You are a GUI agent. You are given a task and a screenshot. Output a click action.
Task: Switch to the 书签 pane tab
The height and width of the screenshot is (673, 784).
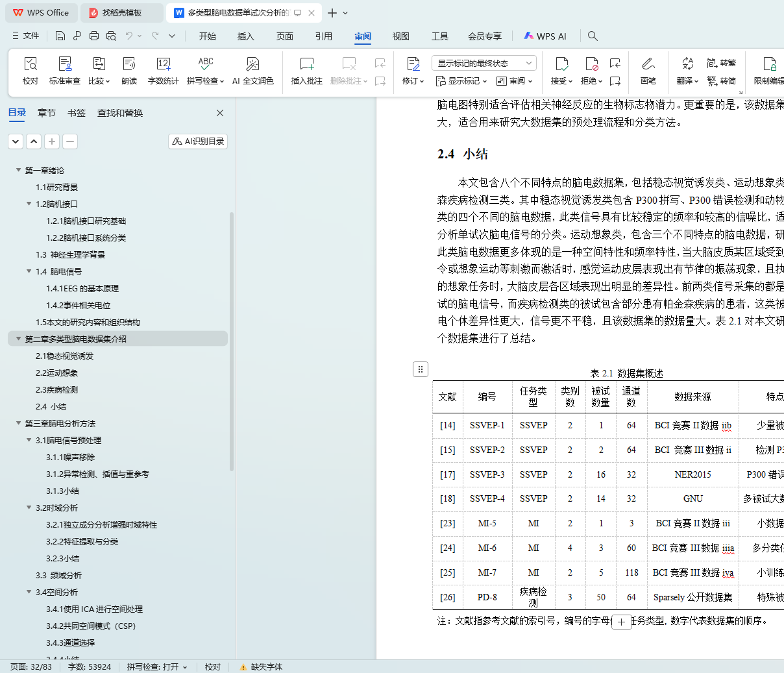pyautogui.click(x=77, y=113)
